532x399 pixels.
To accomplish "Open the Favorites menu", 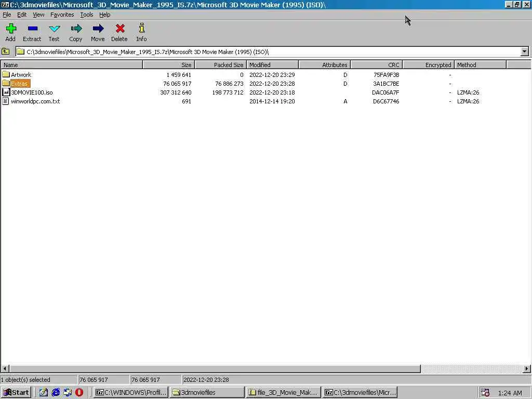I will click(62, 15).
